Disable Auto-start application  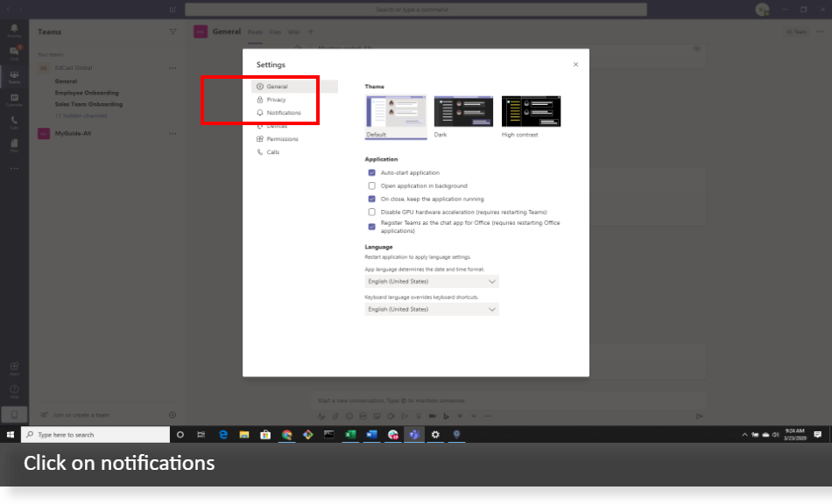click(371, 173)
